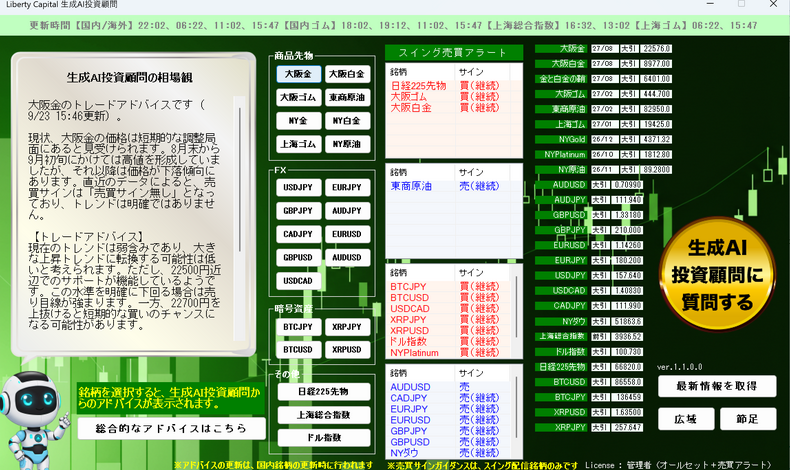
Task: Click the 最新情報を取得 button
Action: click(x=717, y=386)
